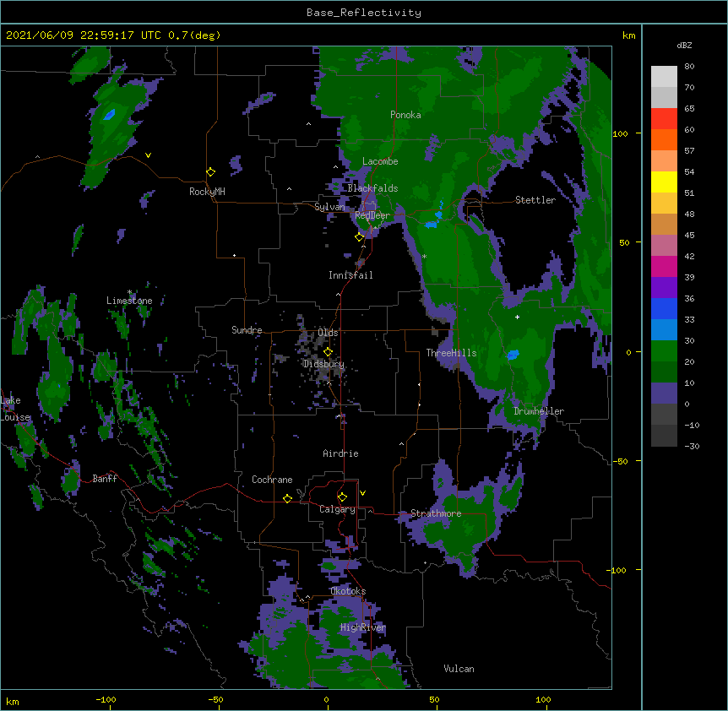Click the Calgary city label
This screenshot has height=711, width=728.
(337, 509)
